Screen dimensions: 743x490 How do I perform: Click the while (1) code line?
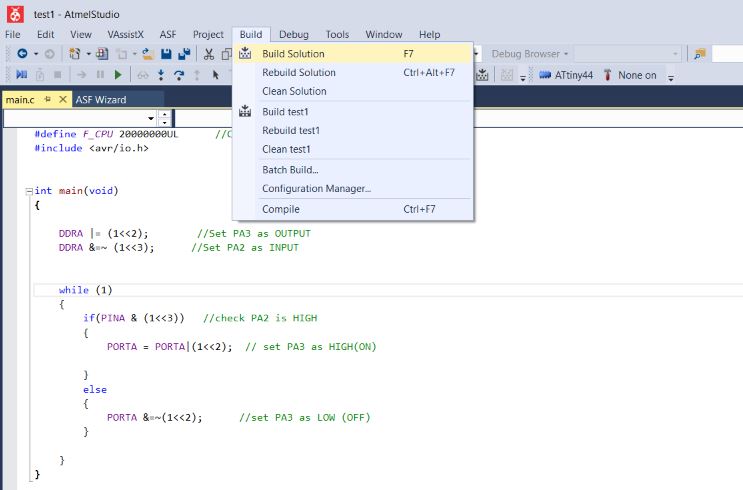(x=85, y=290)
